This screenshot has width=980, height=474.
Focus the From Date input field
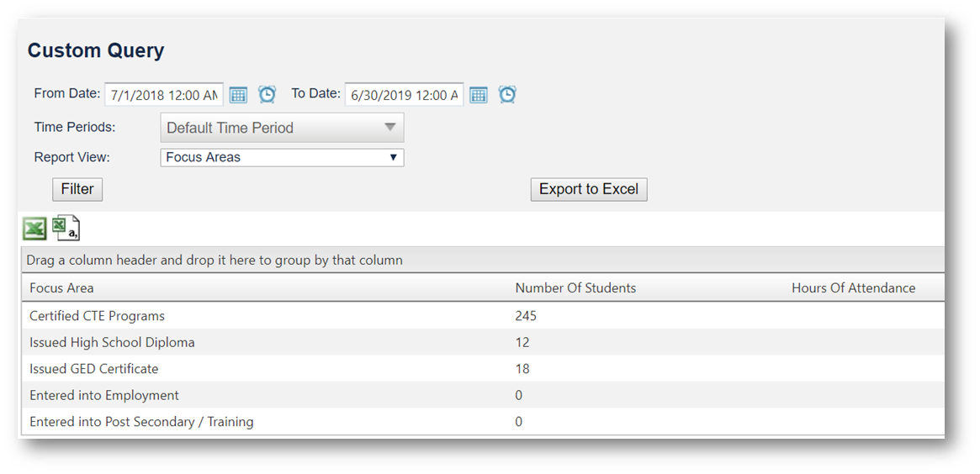pyautogui.click(x=163, y=95)
